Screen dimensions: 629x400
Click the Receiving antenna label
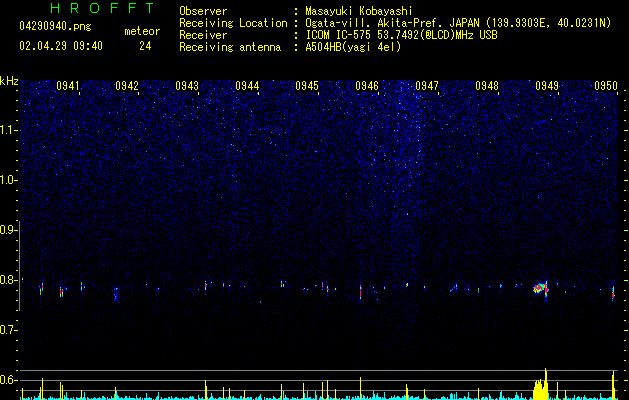(230, 47)
